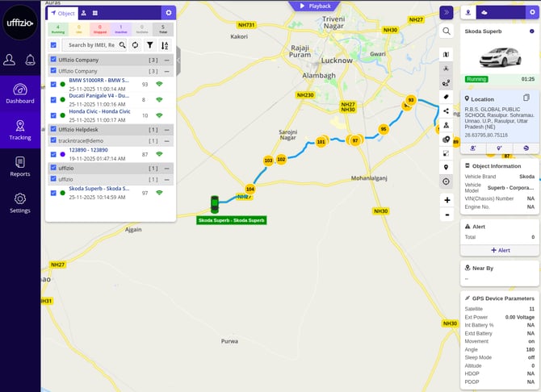Click the search by IMEI field
Screen dimensions: 541x392
[93, 46]
